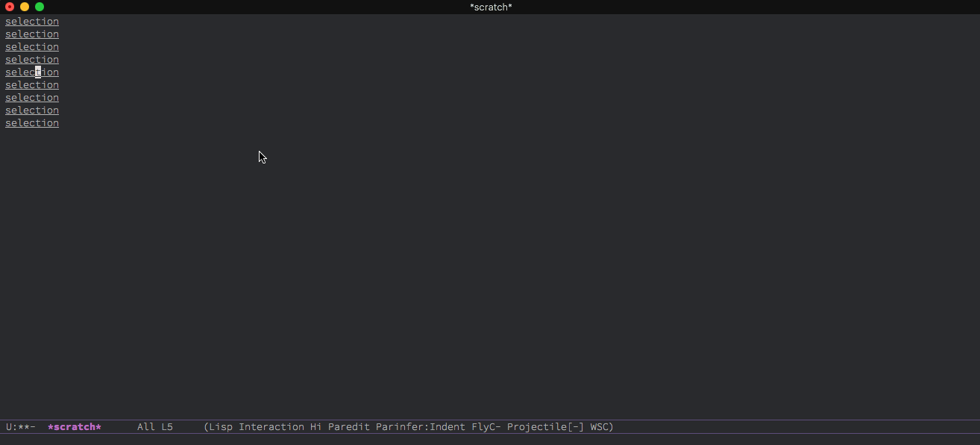Click the Parinfer:Indent mode indicator

421,427
